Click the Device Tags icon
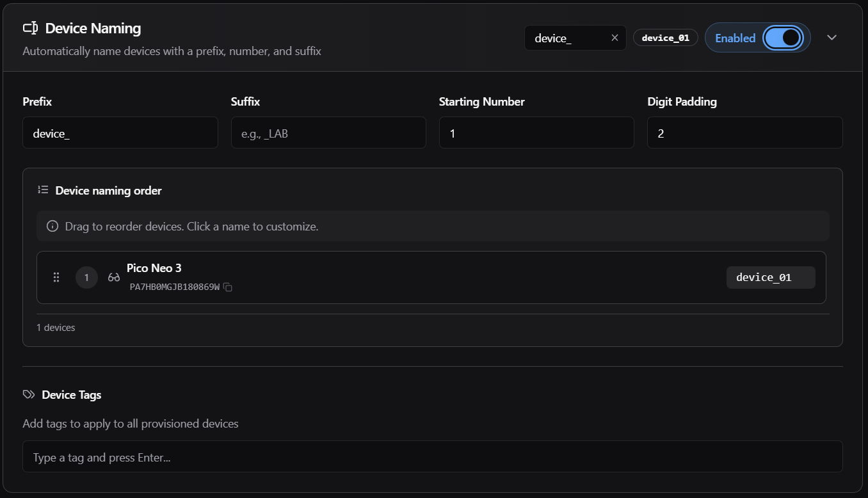The height and width of the screenshot is (498, 868). pyautogui.click(x=29, y=395)
